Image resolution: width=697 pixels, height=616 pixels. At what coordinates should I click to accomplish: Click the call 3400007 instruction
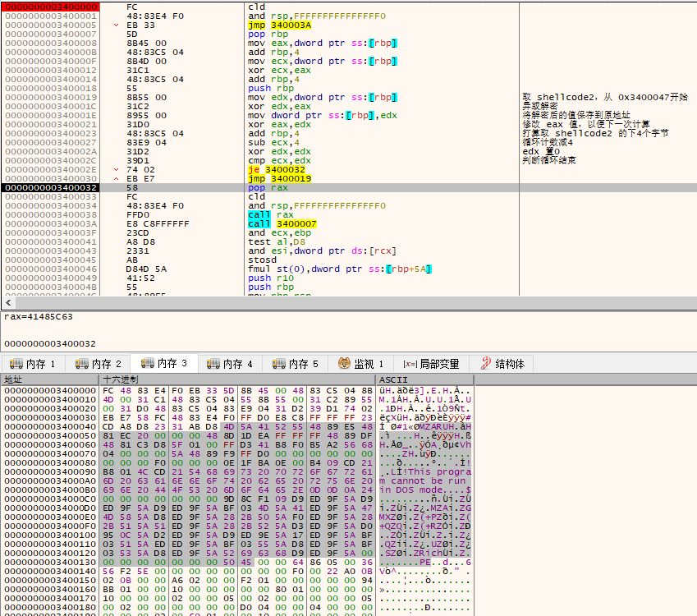pos(282,223)
